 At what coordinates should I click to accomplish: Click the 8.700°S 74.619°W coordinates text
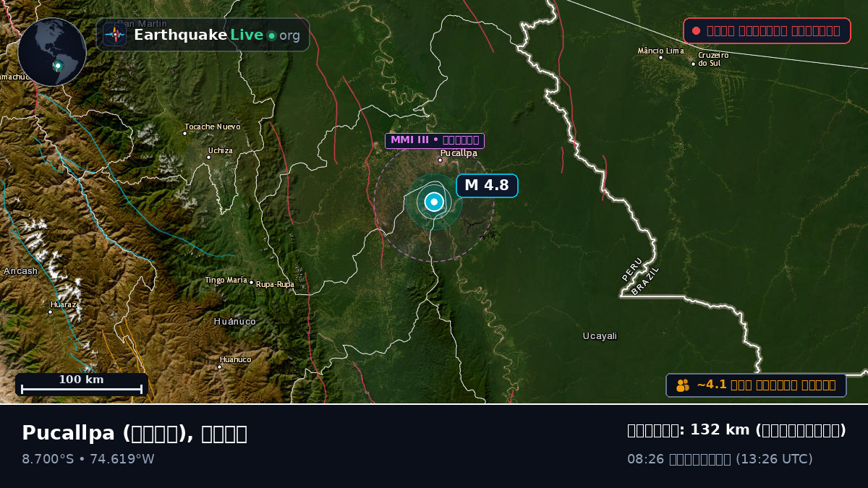tap(88, 459)
